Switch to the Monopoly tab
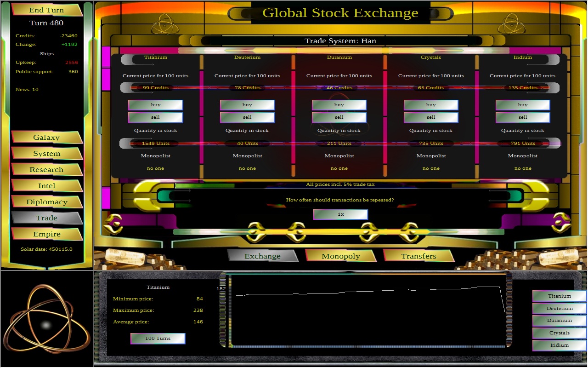Image resolution: width=588 pixels, height=368 pixels. pyautogui.click(x=340, y=256)
